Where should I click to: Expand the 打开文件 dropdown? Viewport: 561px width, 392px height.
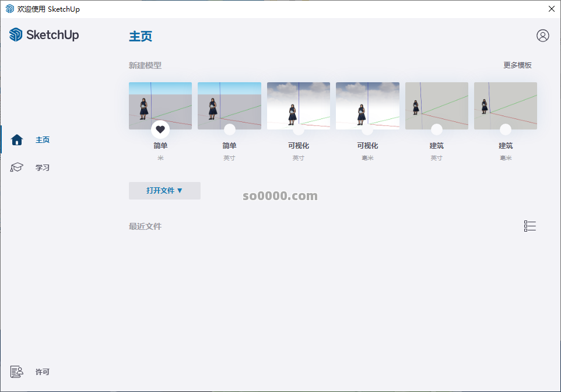[x=164, y=191]
